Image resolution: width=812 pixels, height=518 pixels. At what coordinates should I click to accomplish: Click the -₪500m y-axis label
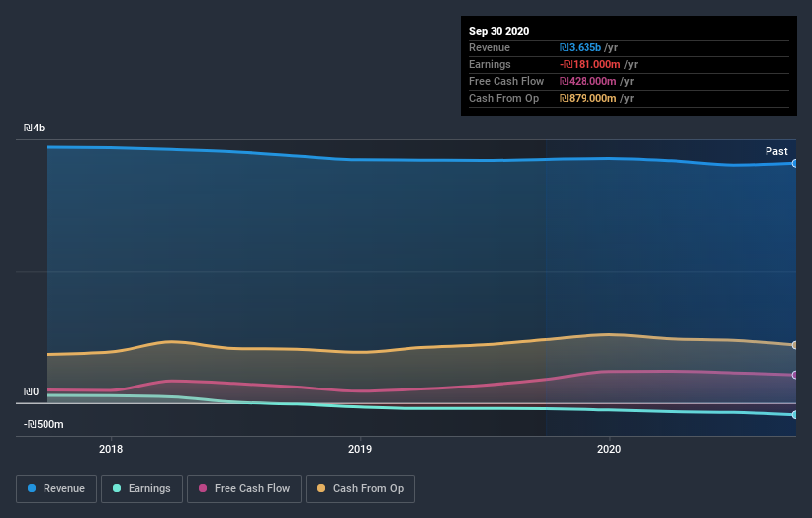point(44,424)
